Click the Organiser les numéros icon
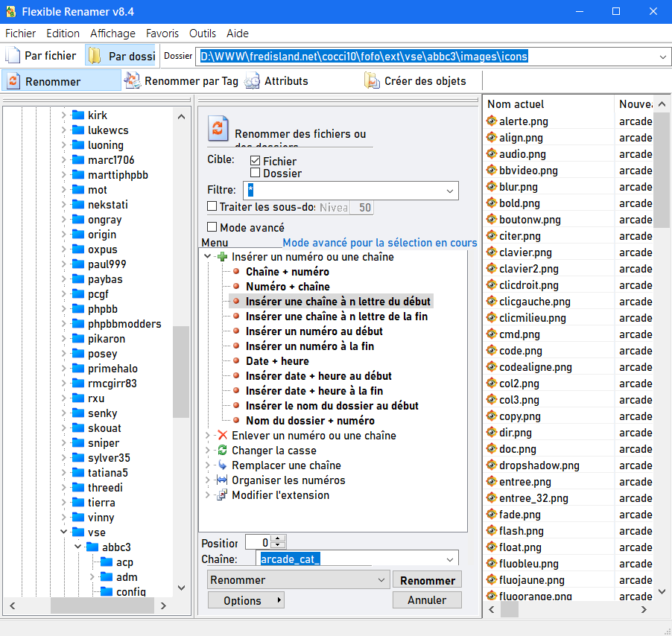 [x=222, y=480]
